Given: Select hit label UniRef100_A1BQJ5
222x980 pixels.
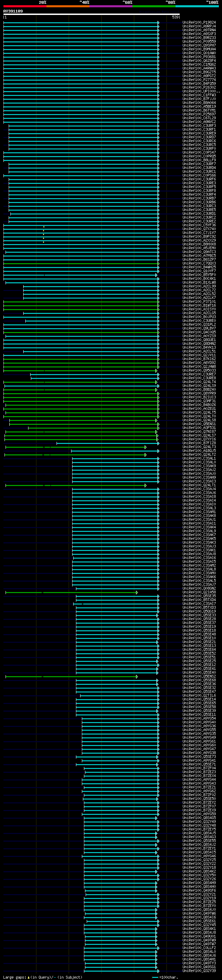Looking at the screenshot, I should tap(199, 451).
